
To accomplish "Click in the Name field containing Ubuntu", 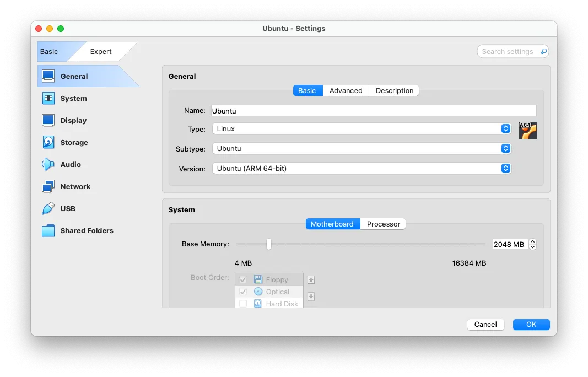I will [x=374, y=111].
